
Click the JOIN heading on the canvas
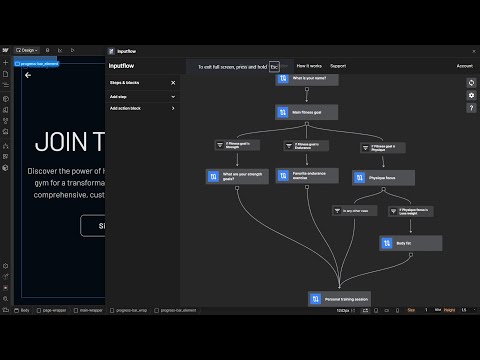[x=70, y=142]
